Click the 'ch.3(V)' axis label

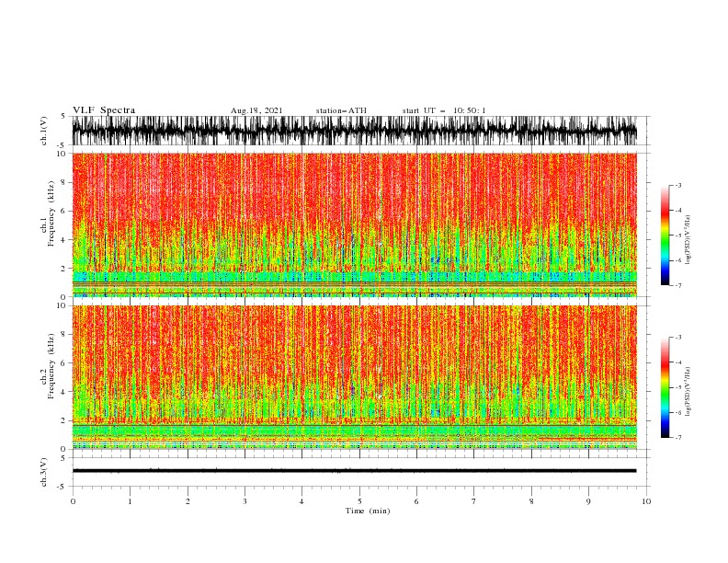pyautogui.click(x=44, y=472)
